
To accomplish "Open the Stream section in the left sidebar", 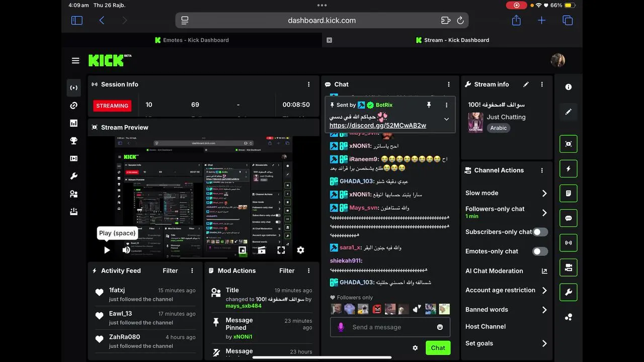I will click(x=74, y=88).
